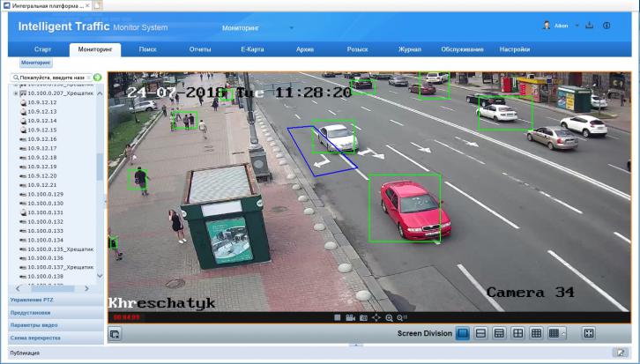Screen dimensions: 640x364
Task: Switch to the Е-Карта tab
Action: click(252, 49)
